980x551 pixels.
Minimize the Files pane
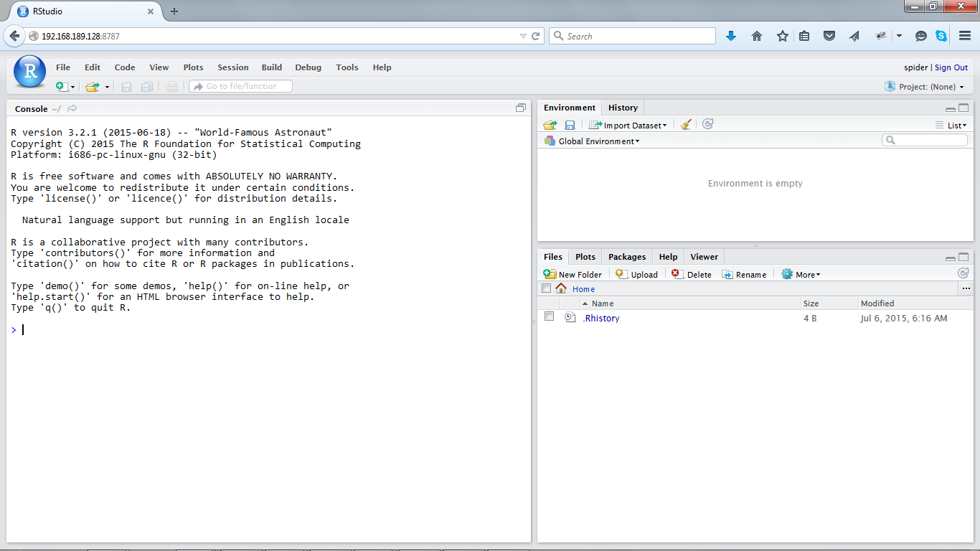pyautogui.click(x=951, y=258)
